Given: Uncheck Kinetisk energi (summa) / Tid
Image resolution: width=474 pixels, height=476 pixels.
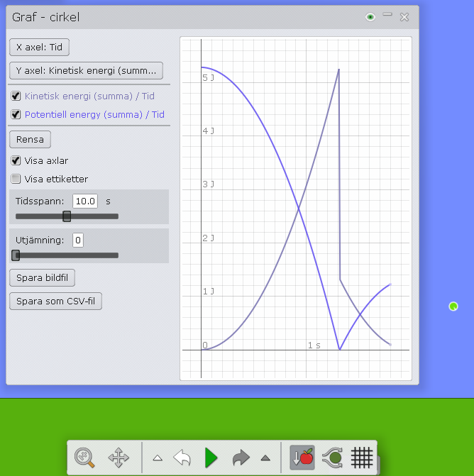Looking at the screenshot, I should click(16, 96).
